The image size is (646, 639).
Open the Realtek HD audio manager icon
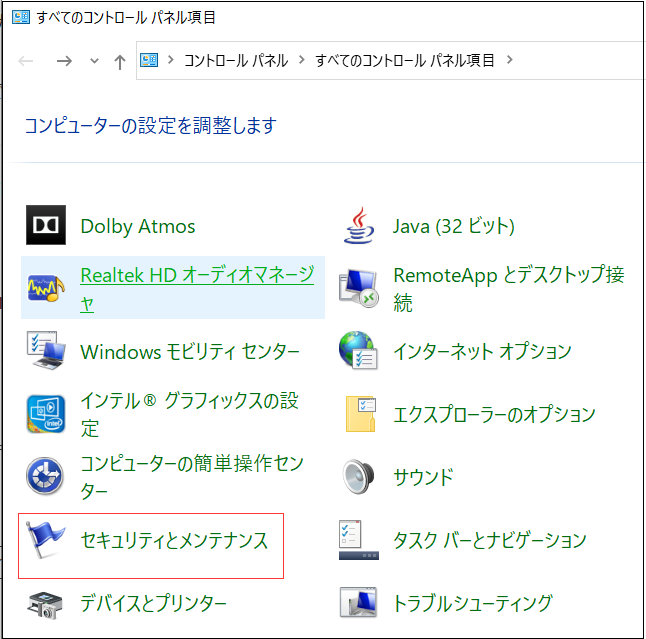click(x=46, y=288)
